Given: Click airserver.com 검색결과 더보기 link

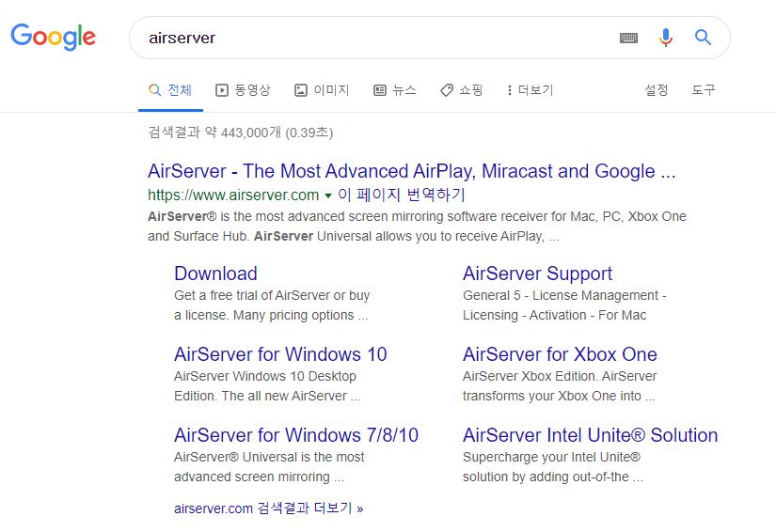Looking at the screenshot, I should coord(269,509).
